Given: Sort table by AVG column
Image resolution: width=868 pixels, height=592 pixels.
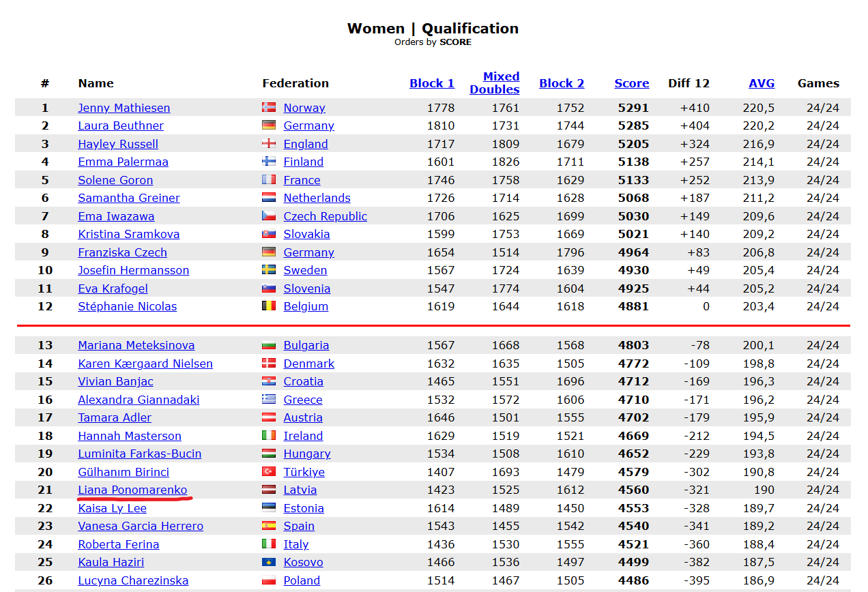Looking at the screenshot, I should (x=762, y=83).
